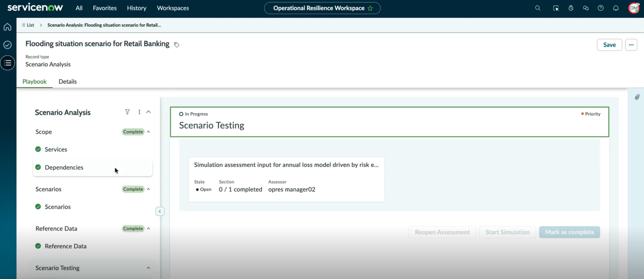Switch to the Details tab
The image size is (644, 279).
[x=68, y=81]
